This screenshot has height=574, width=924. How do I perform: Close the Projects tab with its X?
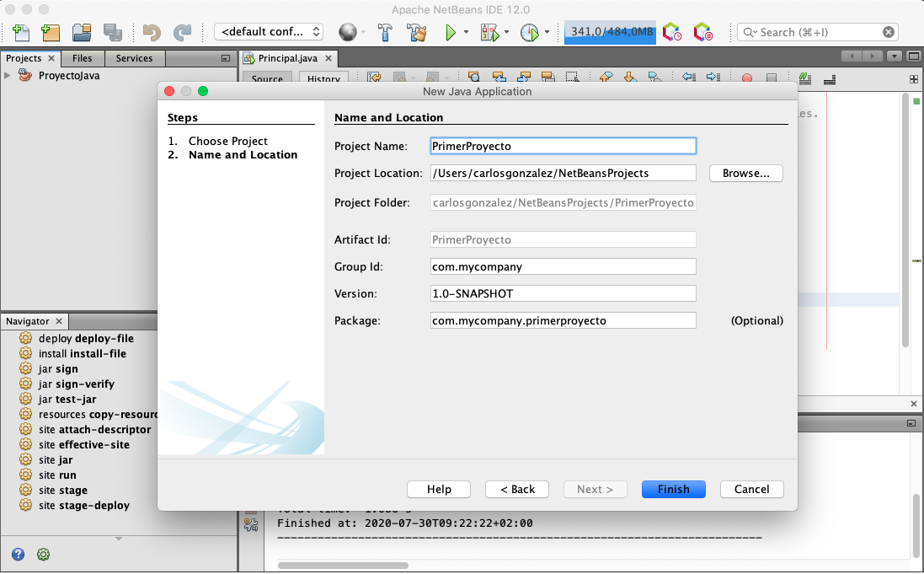click(51, 58)
